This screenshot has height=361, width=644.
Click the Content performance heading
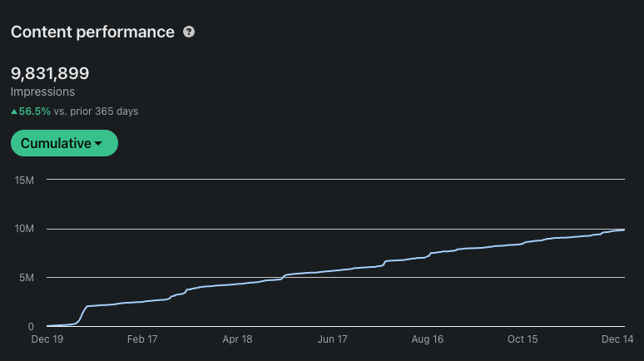[x=92, y=32]
